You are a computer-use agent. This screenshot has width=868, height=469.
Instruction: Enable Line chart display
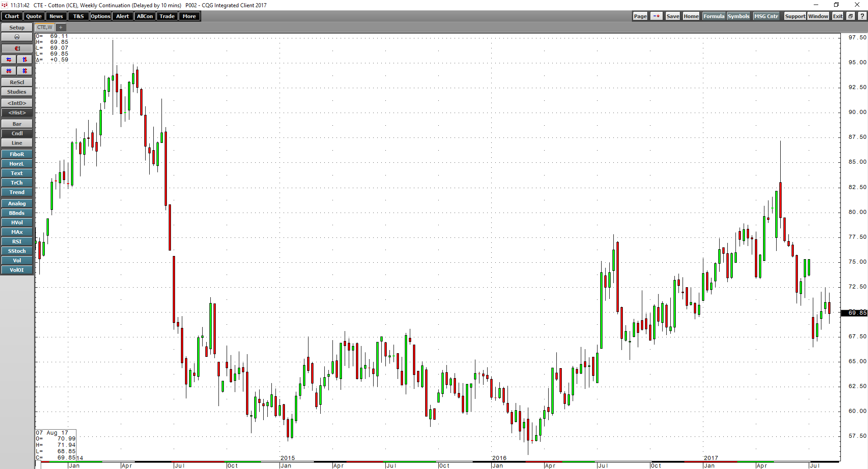click(x=17, y=142)
